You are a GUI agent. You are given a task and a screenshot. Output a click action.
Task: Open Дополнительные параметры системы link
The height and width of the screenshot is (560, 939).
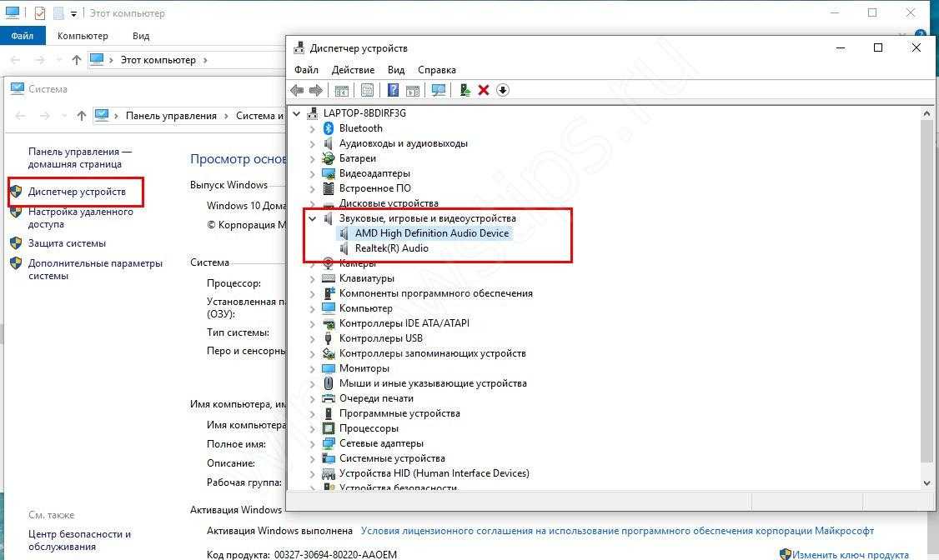[95, 269]
